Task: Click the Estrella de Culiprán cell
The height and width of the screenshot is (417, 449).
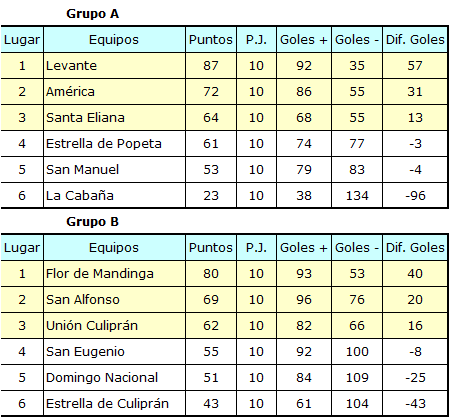Action: click(114, 404)
